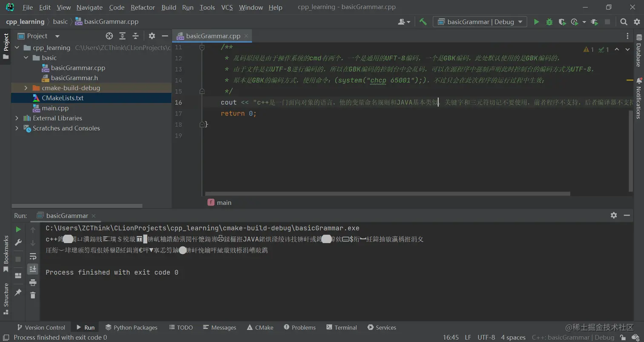Expand the cmake-build-debug folder
644x342 pixels.
click(x=26, y=88)
